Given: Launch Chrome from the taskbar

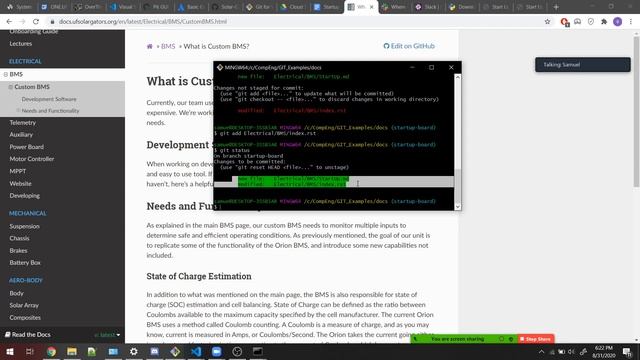Looking at the screenshot, I should pyautogui.click(x=51, y=351).
